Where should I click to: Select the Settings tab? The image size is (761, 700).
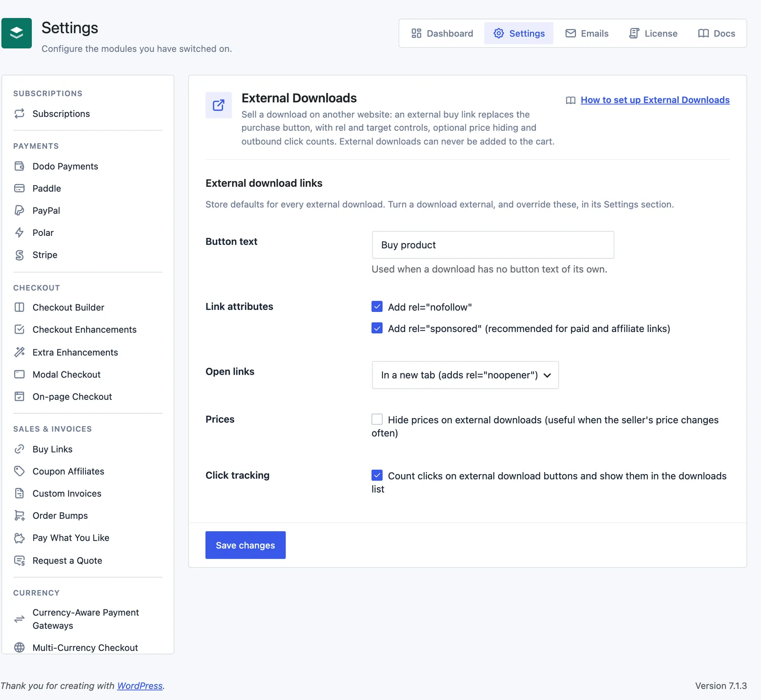coord(519,33)
